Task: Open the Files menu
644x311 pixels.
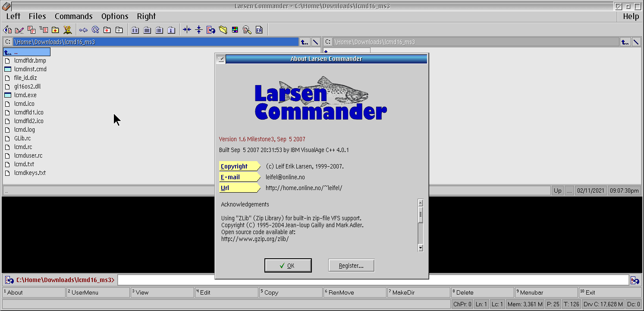Action: point(38,16)
